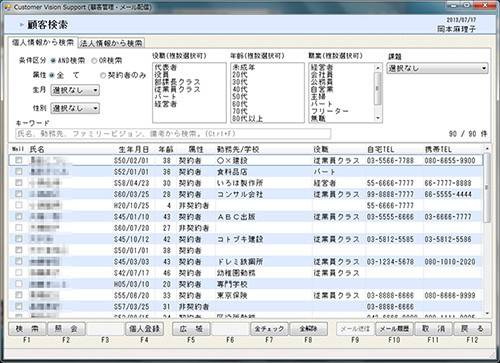This screenshot has height=363, width=500.
Task: Click the 職業 list scroll-up arrow
Action: click(x=378, y=68)
